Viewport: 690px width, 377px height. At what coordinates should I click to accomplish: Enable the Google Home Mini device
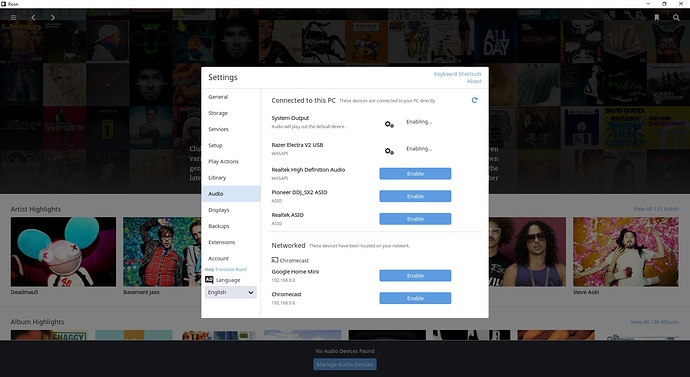click(x=415, y=275)
